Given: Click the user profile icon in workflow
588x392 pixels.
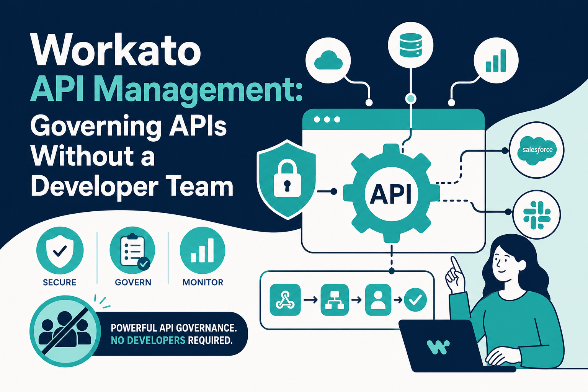Looking at the screenshot, I should click(x=378, y=300).
